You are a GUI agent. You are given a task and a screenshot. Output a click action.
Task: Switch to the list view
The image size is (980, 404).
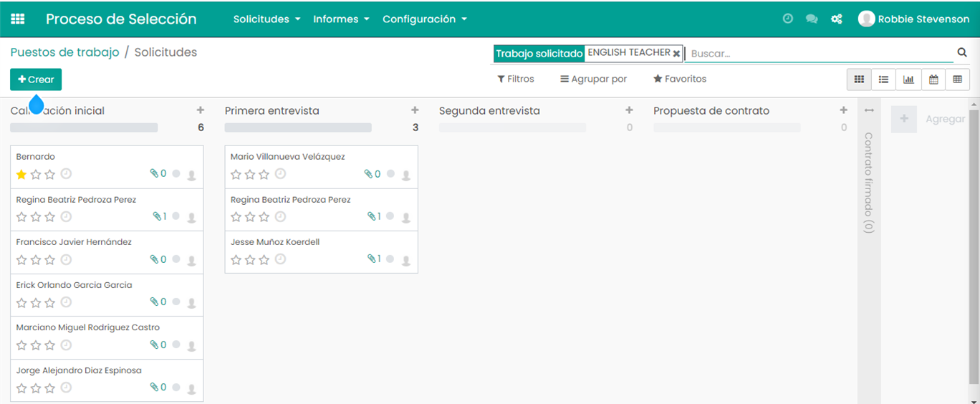(884, 80)
